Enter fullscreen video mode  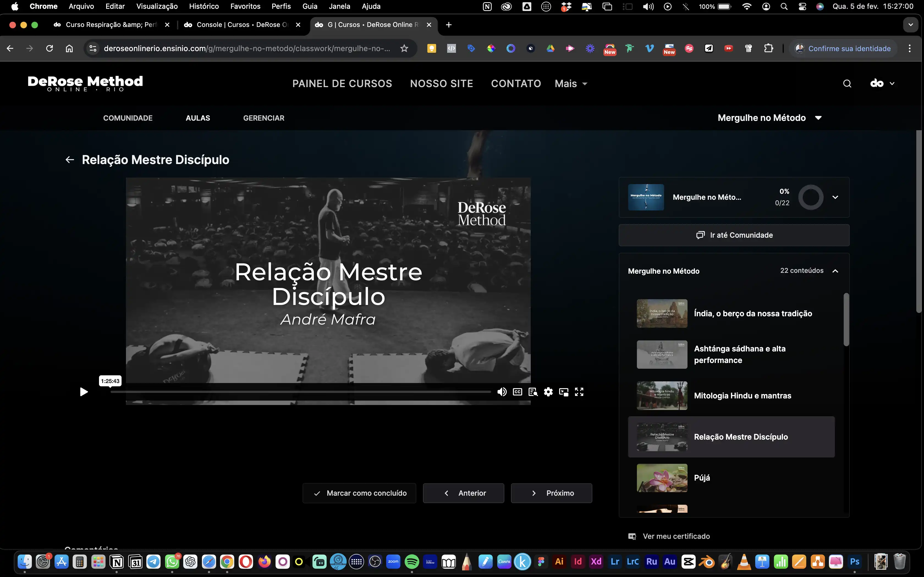[x=579, y=392]
